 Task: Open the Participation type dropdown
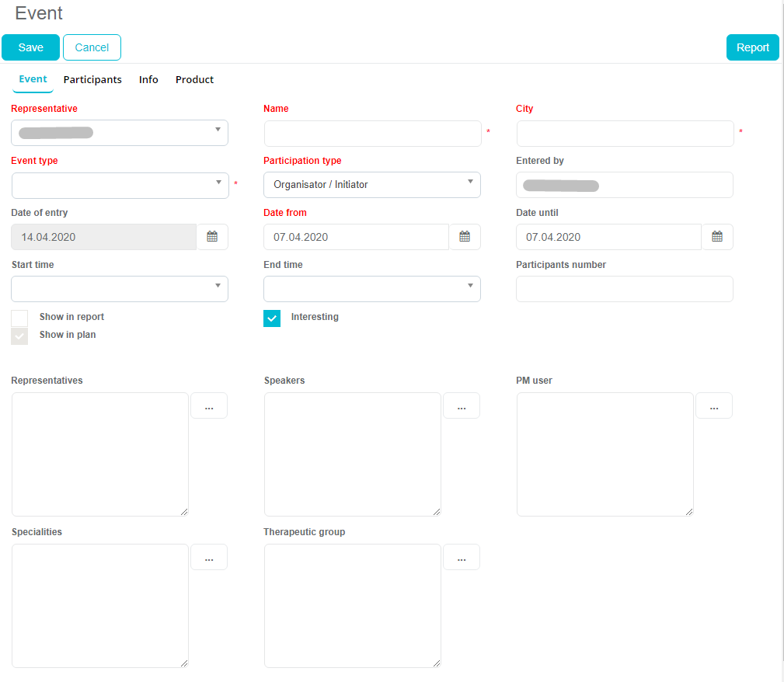[x=372, y=185]
